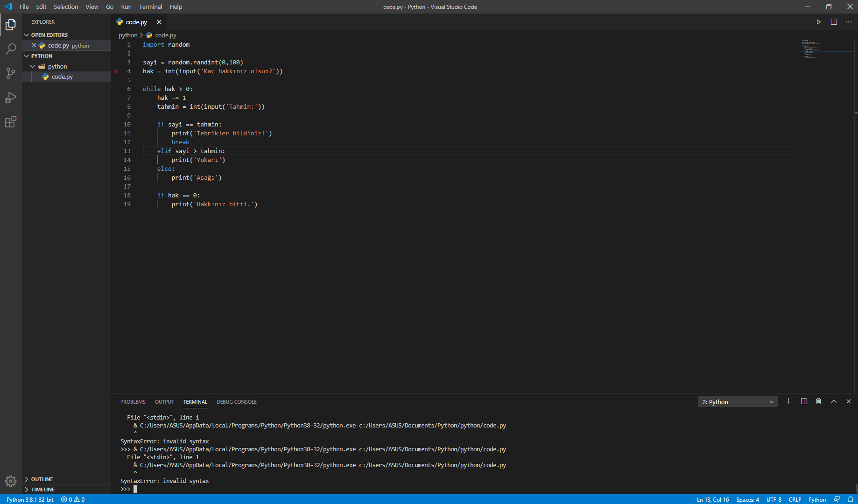Close the terminal panel
Screen dimensions: 858x504
pos(849,401)
